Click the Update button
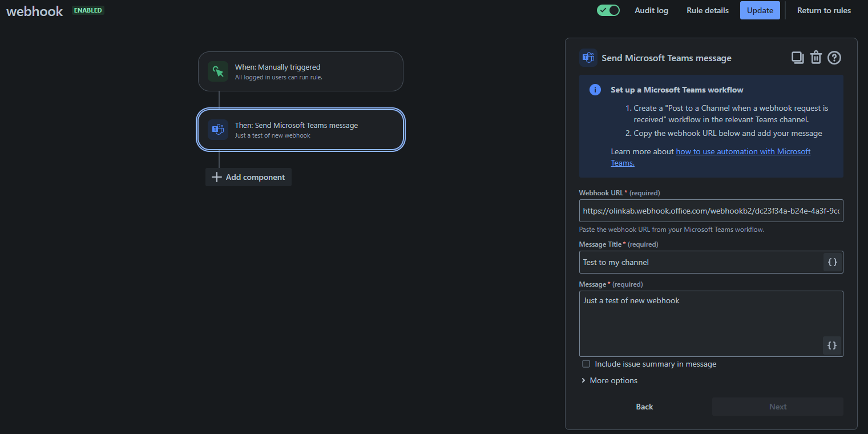This screenshot has height=434, width=868. (x=760, y=10)
